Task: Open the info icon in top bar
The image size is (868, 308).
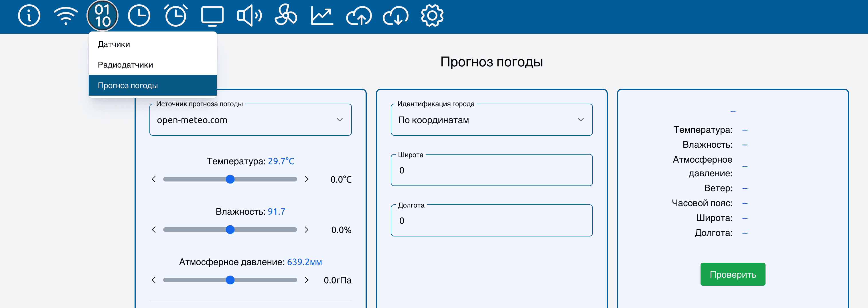Action: (x=29, y=15)
